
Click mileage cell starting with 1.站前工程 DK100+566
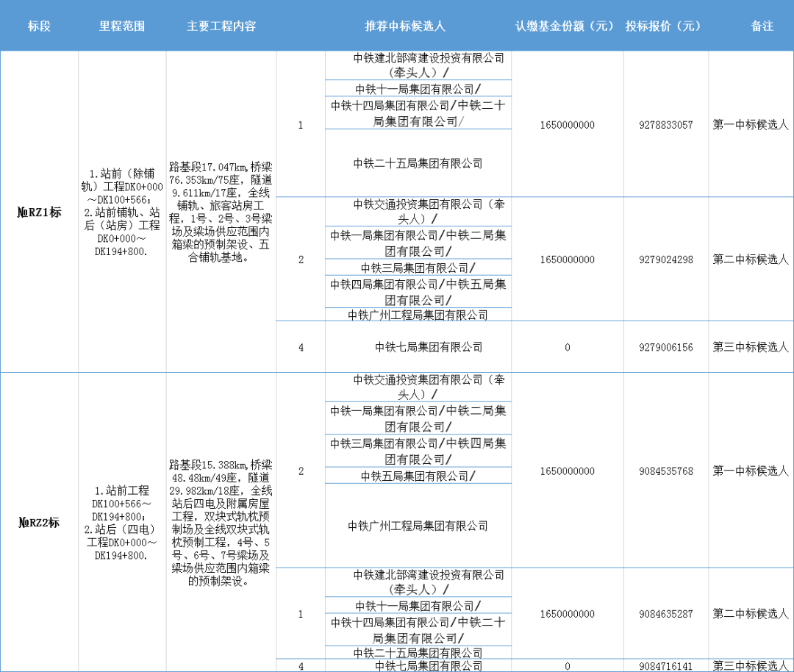122,522
